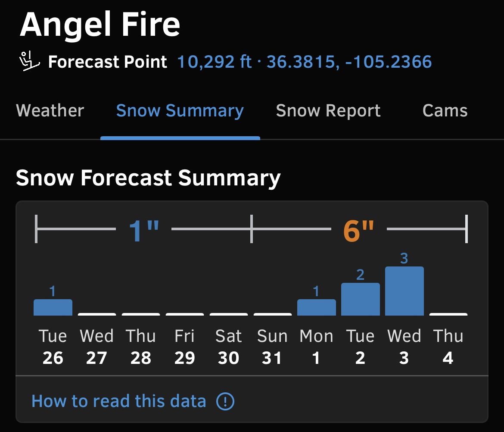Viewport: 504px width, 432px height.
Task: Select the Wed 3 three-inch bar
Action: [x=404, y=291]
